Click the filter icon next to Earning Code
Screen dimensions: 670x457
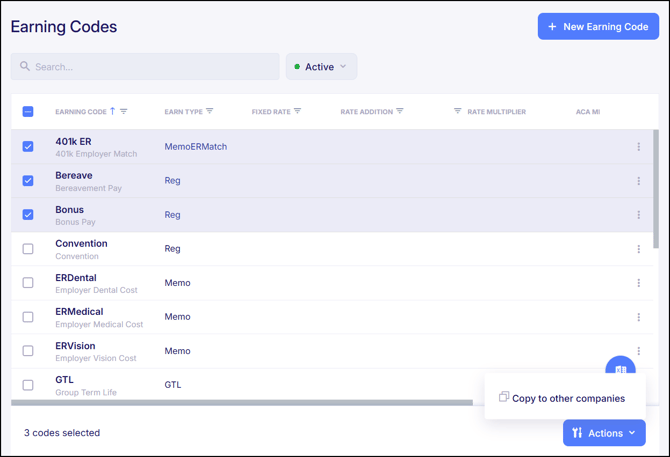point(124,112)
